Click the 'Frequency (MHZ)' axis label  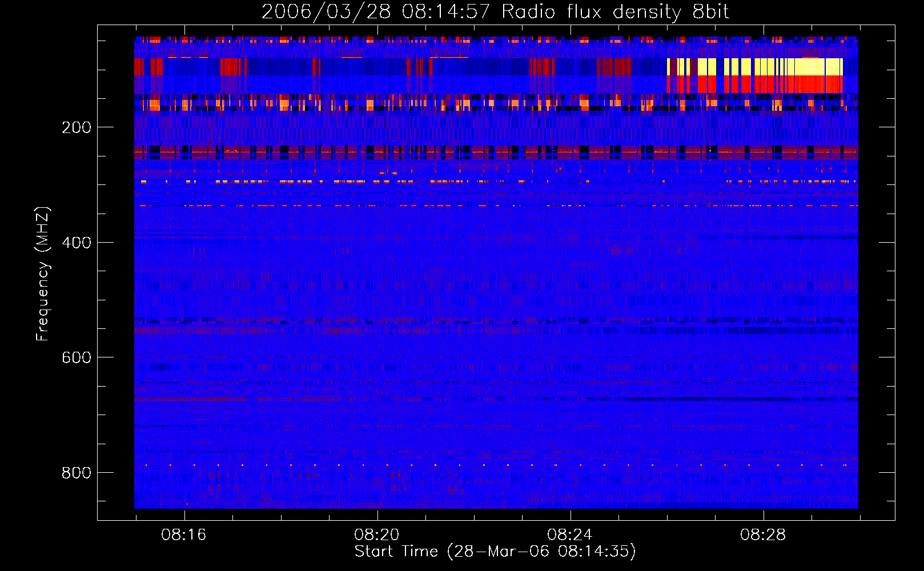tap(43, 274)
